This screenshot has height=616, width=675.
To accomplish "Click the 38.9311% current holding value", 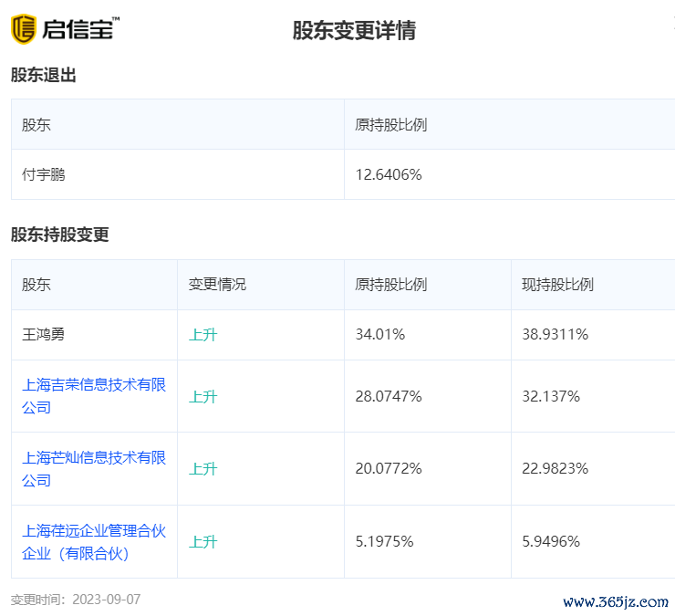I will pos(555,334).
